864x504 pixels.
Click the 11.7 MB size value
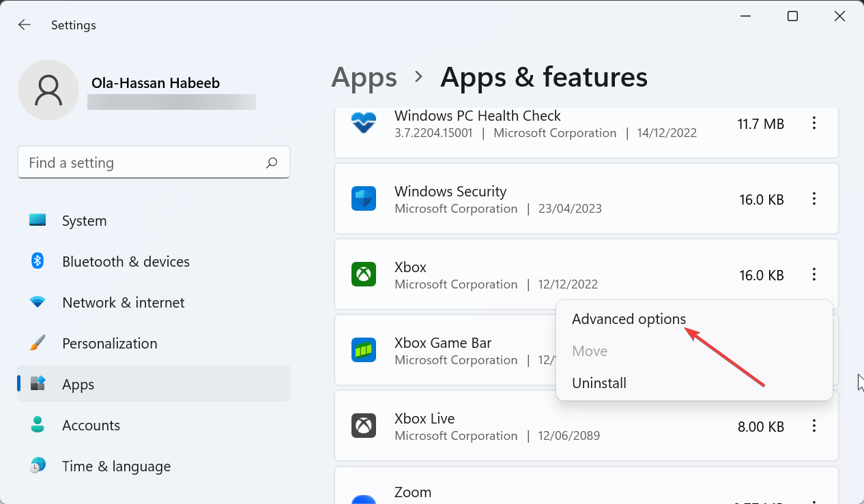761,124
